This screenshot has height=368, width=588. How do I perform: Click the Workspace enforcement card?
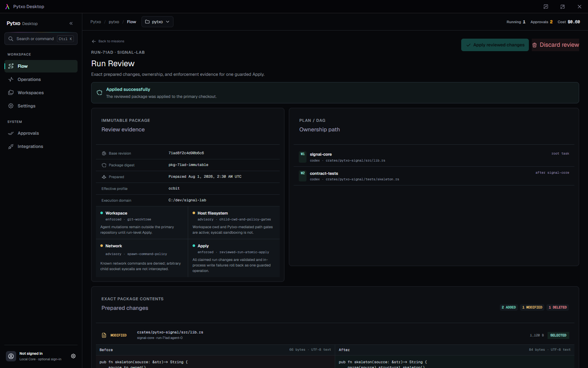pos(142,223)
